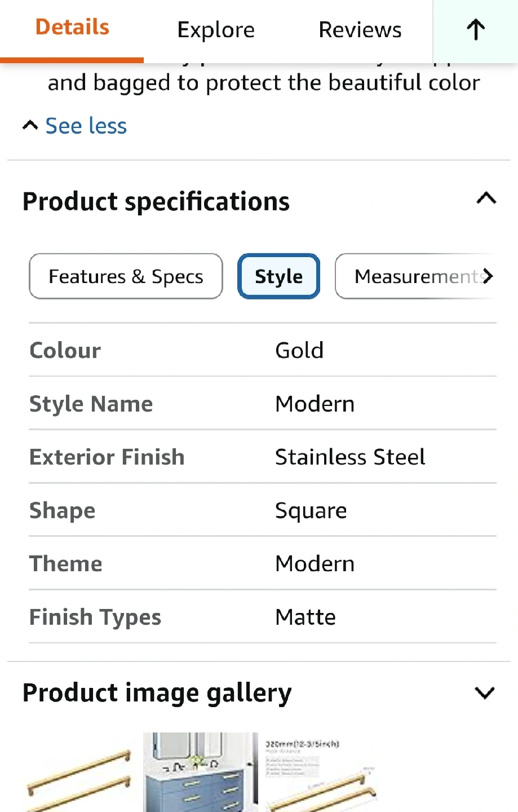Tap the Finish Types Matte row

[262, 617]
